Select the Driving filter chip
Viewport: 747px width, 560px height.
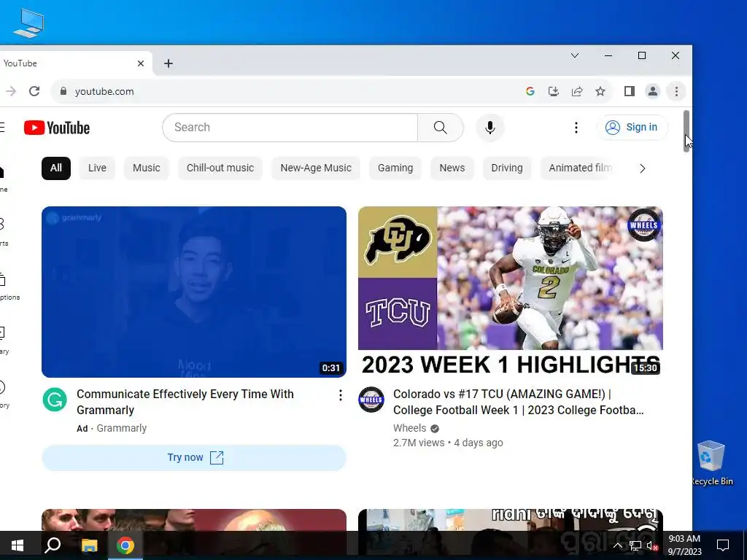(507, 168)
